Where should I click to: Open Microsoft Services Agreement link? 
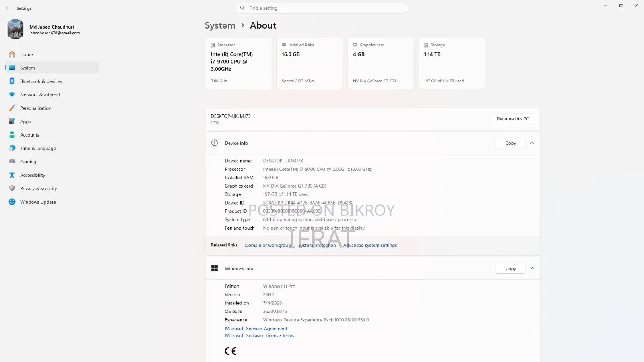(x=256, y=329)
